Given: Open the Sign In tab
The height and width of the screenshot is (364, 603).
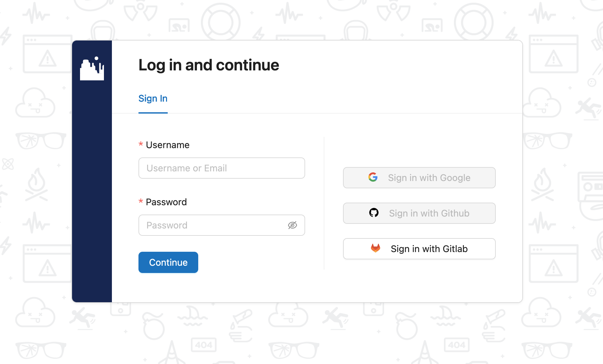Looking at the screenshot, I should coord(153,99).
